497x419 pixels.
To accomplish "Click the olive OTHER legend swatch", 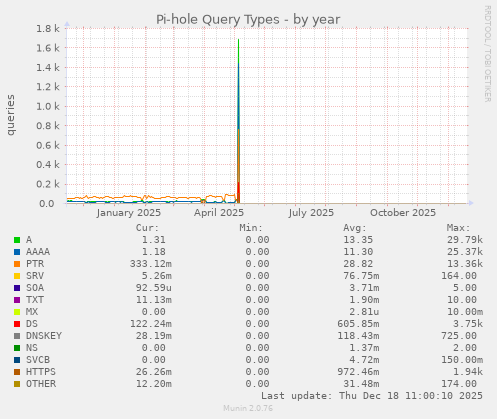I will (x=17, y=384).
